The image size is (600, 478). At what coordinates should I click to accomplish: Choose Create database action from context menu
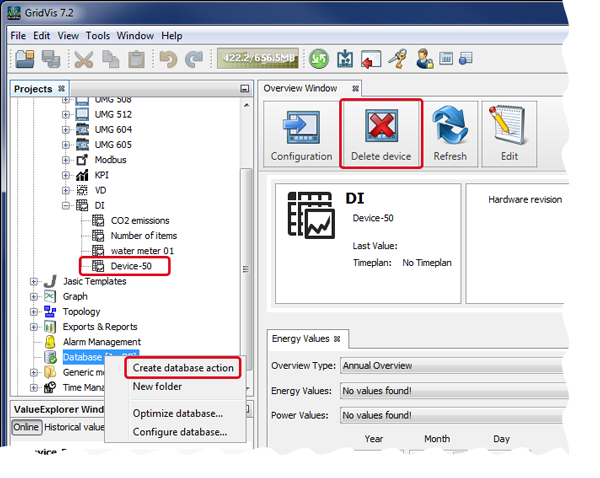point(183,368)
